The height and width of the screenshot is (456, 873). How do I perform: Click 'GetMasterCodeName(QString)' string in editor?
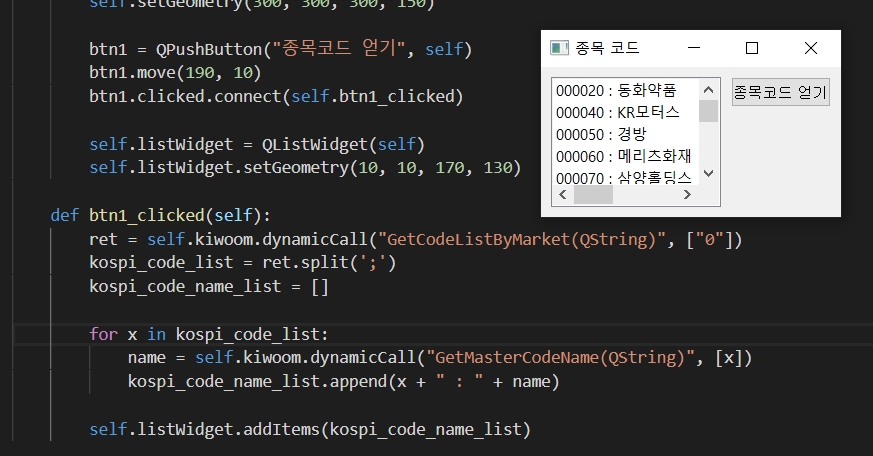pyautogui.click(x=560, y=357)
